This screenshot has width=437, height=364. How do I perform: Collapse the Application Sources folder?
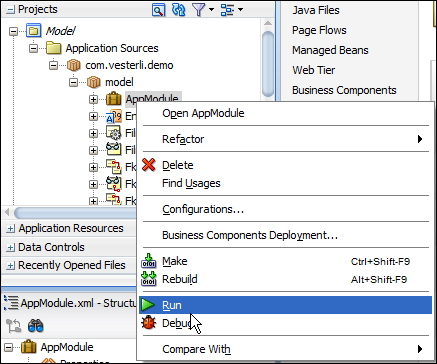[33, 48]
